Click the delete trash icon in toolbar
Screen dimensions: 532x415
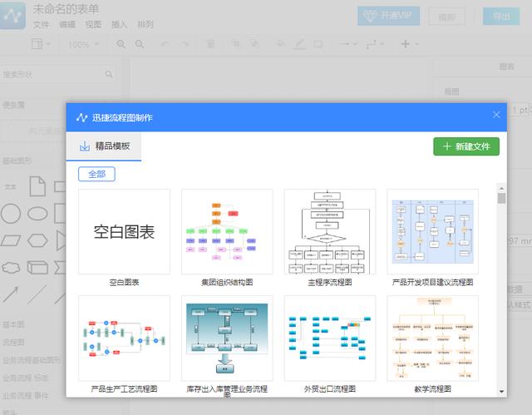click(209, 44)
